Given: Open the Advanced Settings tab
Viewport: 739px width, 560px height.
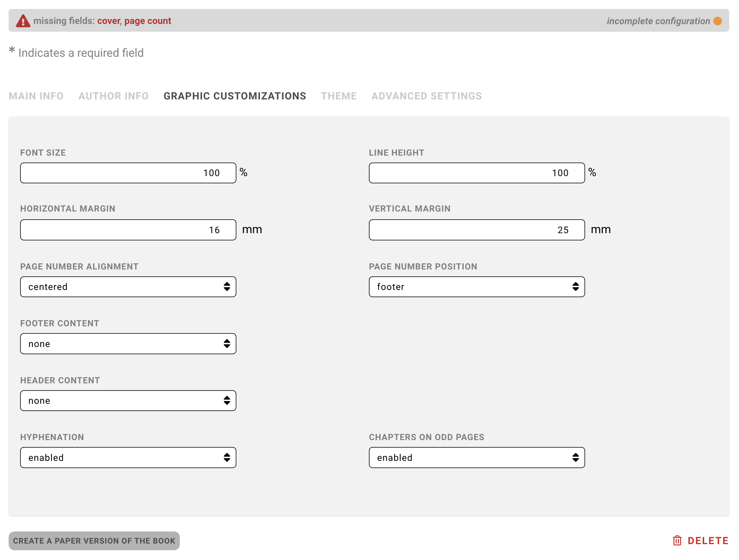Looking at the screenshot, I should tap(426, 96).
